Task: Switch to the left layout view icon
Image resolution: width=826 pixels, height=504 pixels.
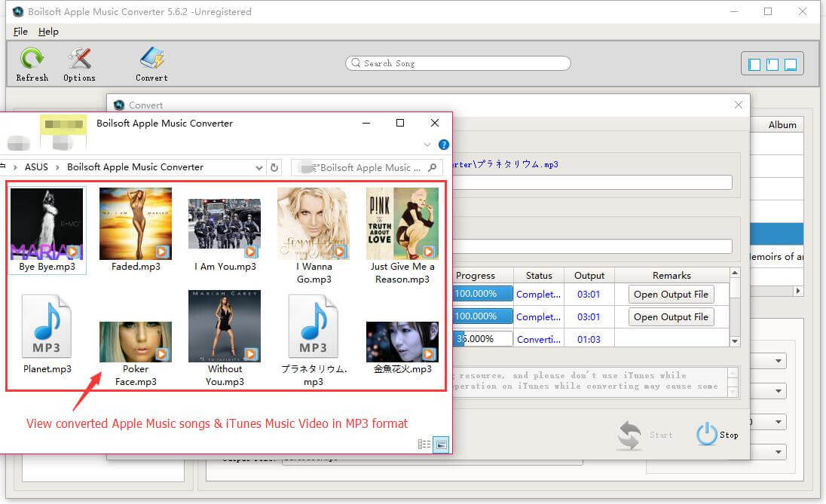Action: [x=754, y=64]
